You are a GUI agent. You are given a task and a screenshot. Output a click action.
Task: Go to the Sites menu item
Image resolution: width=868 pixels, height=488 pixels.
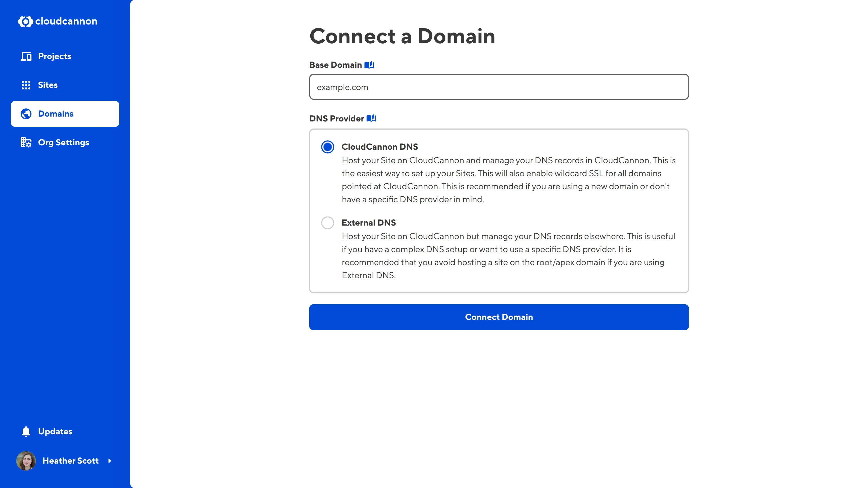tap(48, 85)
